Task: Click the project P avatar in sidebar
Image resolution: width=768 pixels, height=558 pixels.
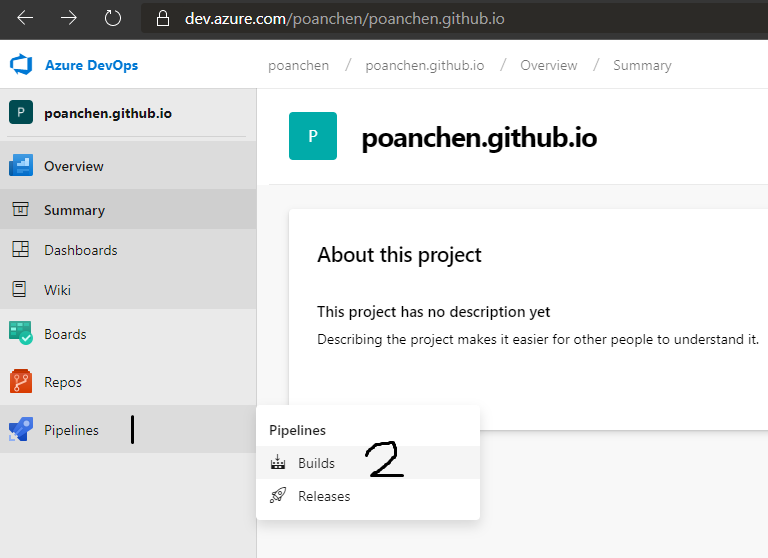Action: [21, 113]
